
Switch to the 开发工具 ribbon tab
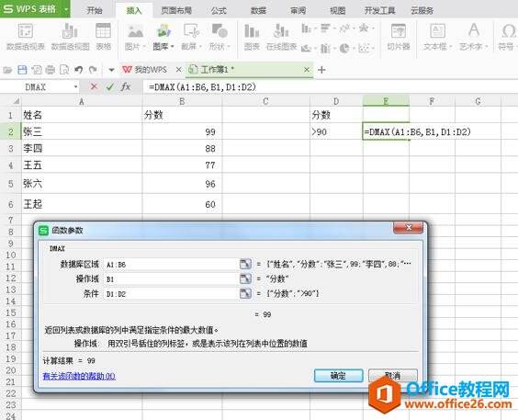point(380,11)
